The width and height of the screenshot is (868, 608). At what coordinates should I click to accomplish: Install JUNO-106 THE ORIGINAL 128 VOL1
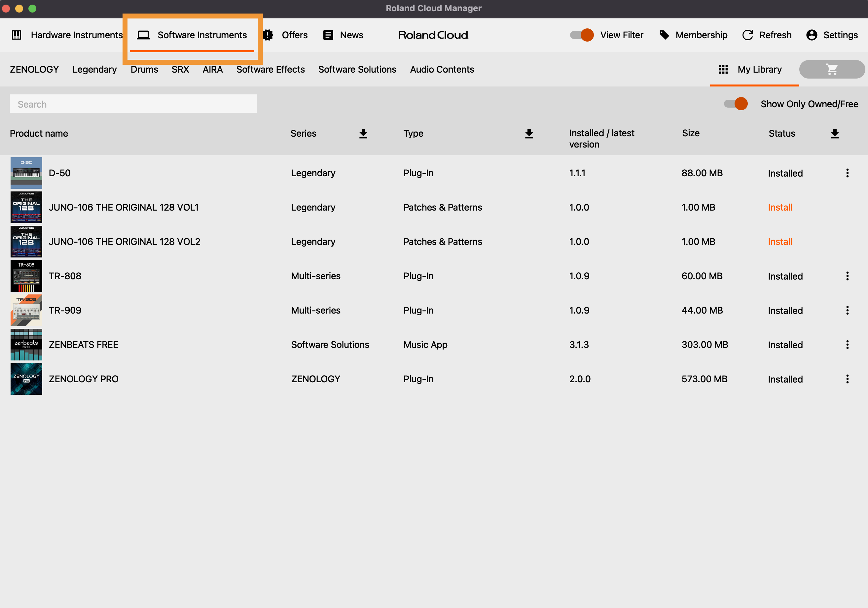point(779,208)
